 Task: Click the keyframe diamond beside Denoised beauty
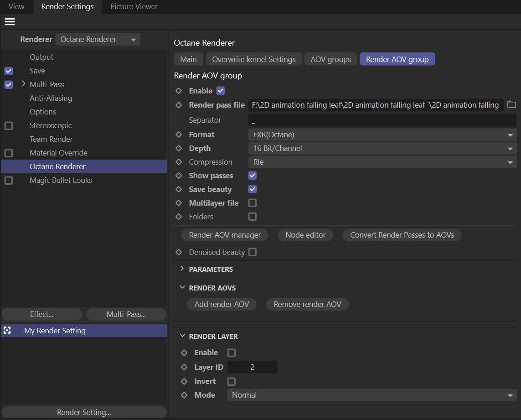click(179, 252)
